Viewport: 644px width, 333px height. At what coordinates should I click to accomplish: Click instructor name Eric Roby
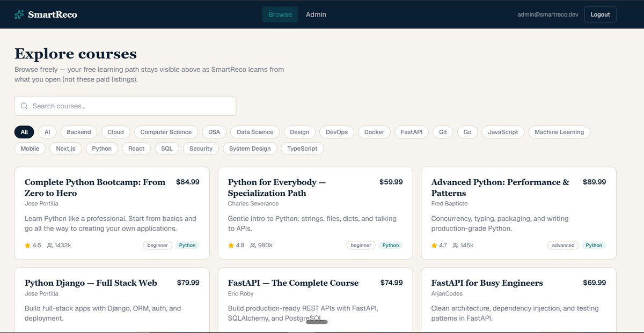tap(241, 294)
